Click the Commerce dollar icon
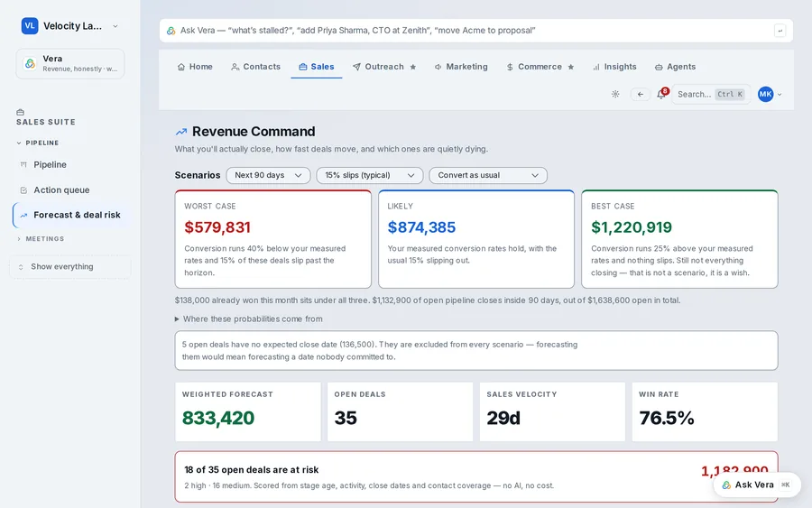Image resolution: width=812 pixels, height=508 pixels. [x=510, y=67]
